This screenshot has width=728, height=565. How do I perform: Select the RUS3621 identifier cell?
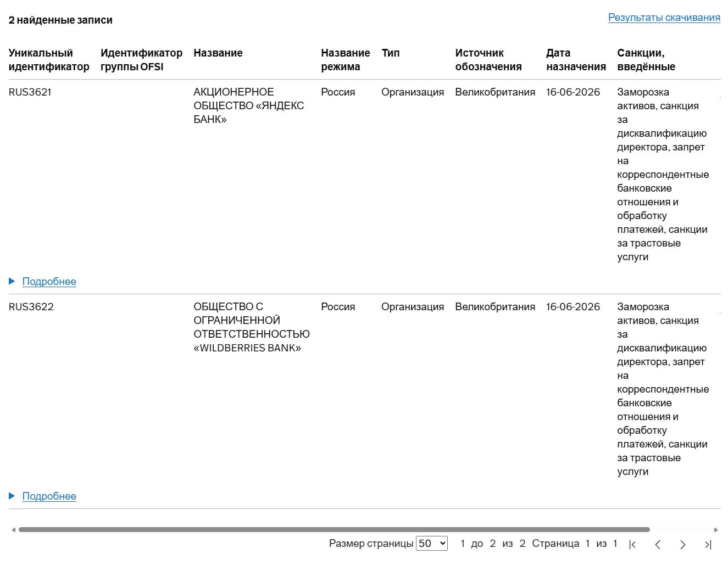[x=30, y=92]
